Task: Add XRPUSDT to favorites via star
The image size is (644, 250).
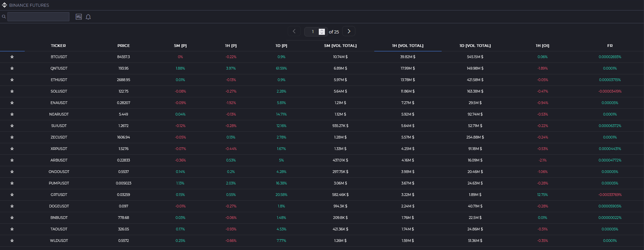Action: point(12,149)
